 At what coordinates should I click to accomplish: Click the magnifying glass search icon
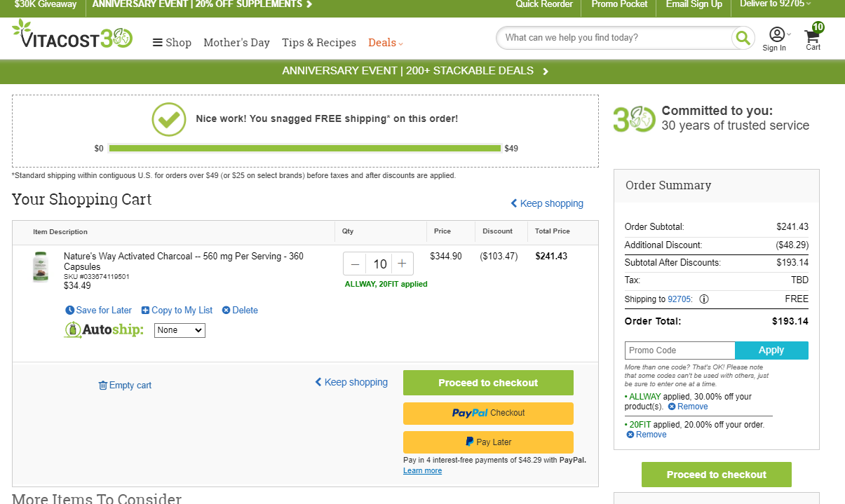tap(743, 38)
